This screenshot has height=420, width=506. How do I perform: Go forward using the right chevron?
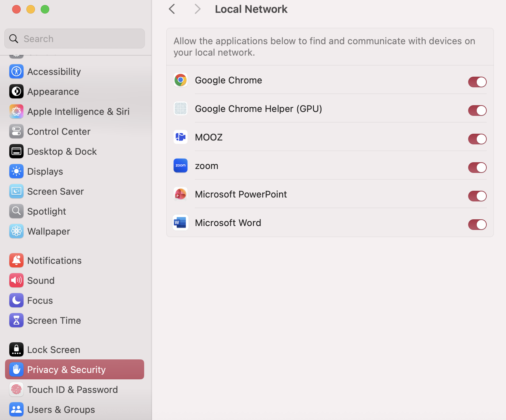pos(197,9)
